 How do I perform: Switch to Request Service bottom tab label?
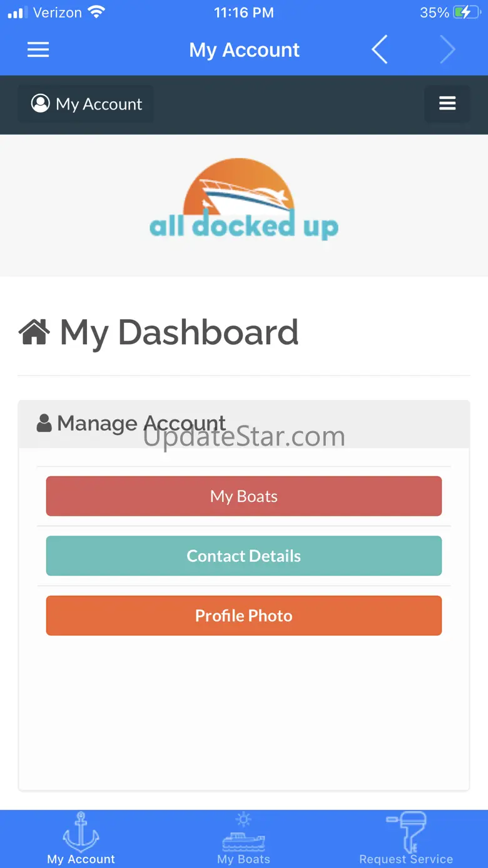coord(406,859)
